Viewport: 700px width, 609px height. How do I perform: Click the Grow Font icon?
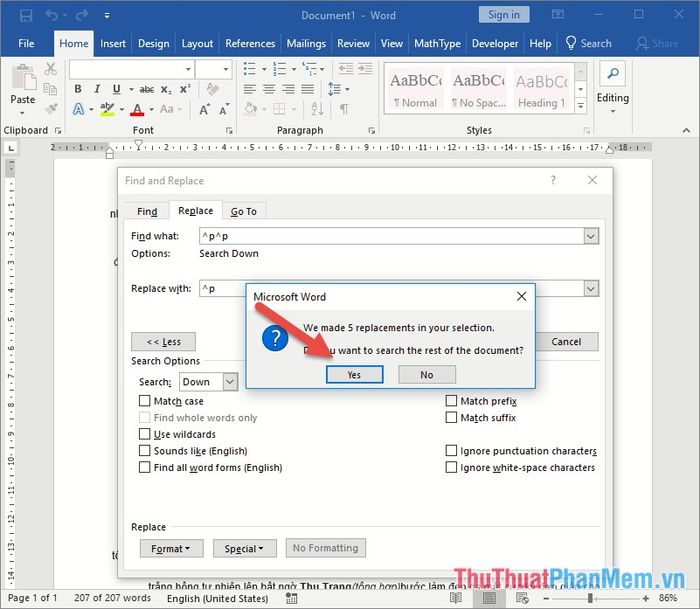point(204,109)
